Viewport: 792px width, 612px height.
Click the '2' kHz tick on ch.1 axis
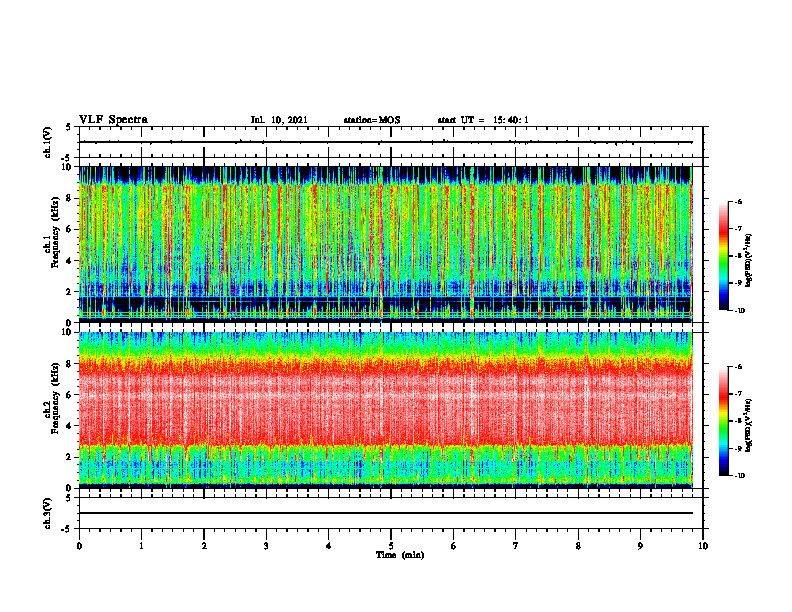point(70,291)
